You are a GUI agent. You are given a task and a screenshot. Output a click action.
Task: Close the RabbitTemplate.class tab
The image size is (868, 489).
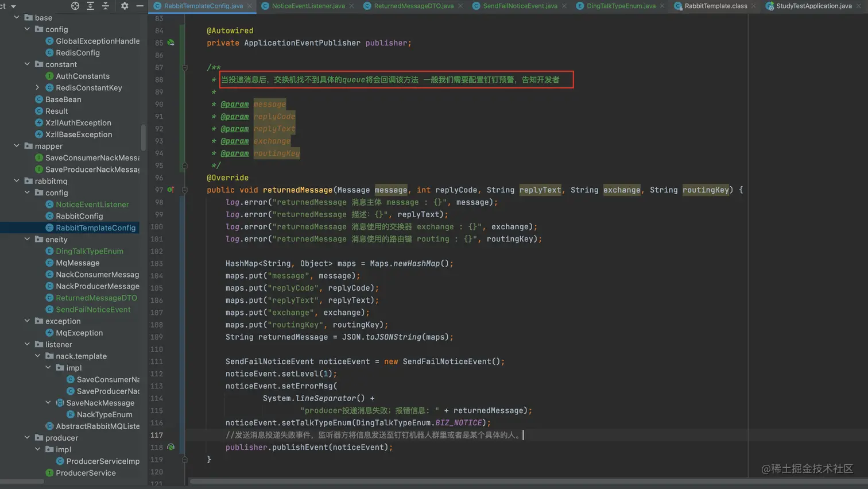pos(754,6)
